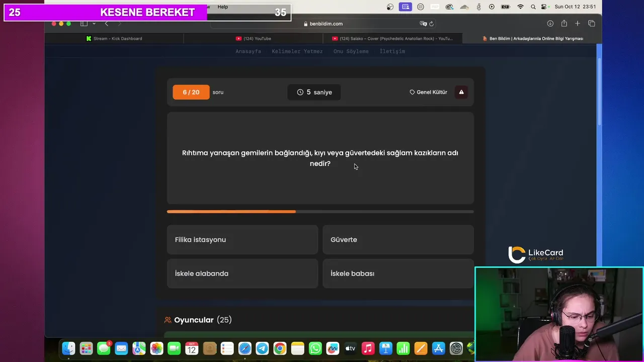
Task: Open Finder from the Dock
Action: [x=68, y=348]
